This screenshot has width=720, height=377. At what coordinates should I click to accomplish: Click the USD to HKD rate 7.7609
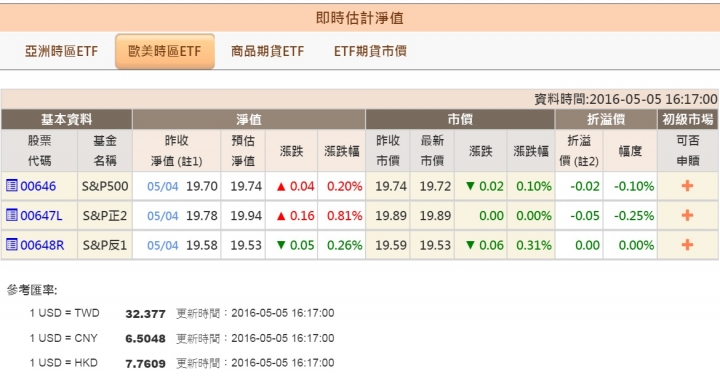(x=145, y=363)
